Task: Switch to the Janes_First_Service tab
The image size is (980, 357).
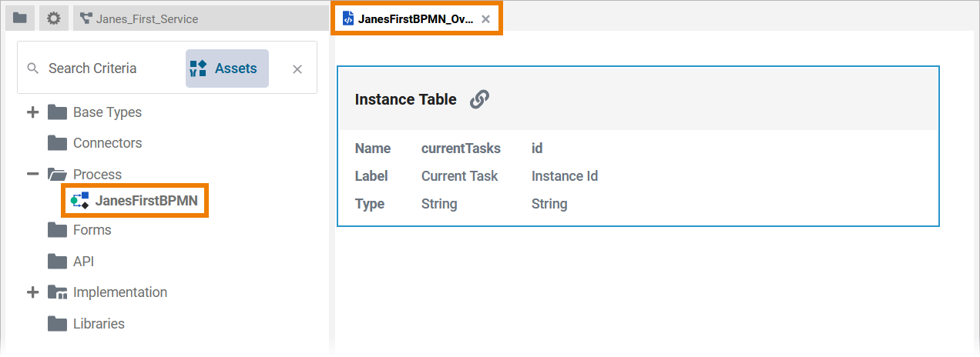Action: 146,19
